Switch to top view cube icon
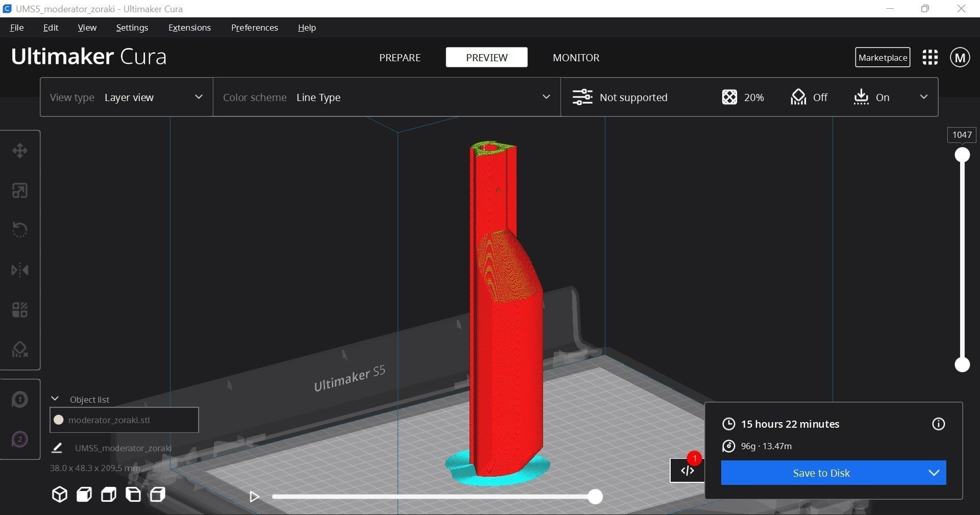The height and width of the screenshot is (515, 980). (x=109, y=495)
